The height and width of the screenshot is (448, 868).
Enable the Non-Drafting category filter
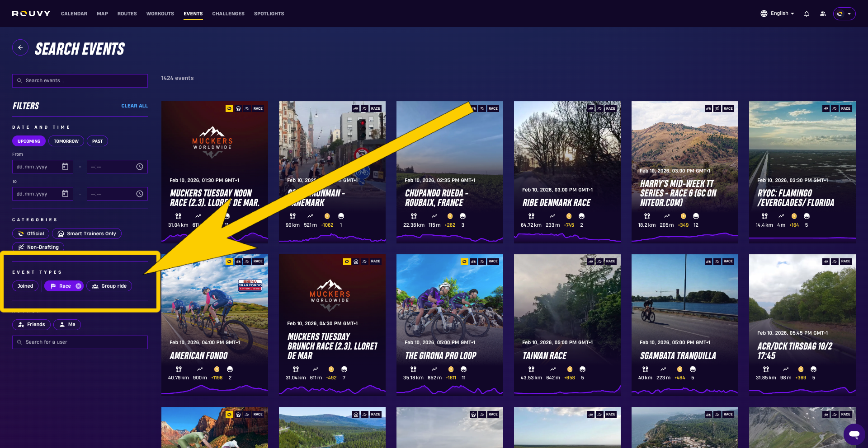coord(38,247)
